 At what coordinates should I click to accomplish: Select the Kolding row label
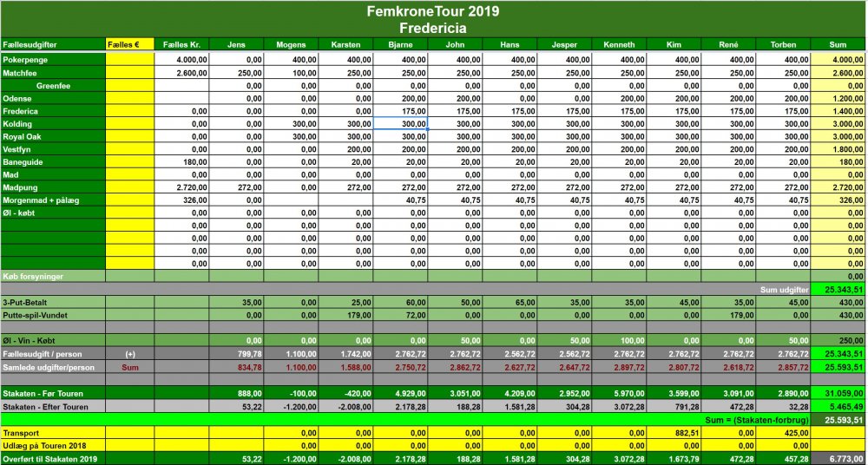[53, 123]
